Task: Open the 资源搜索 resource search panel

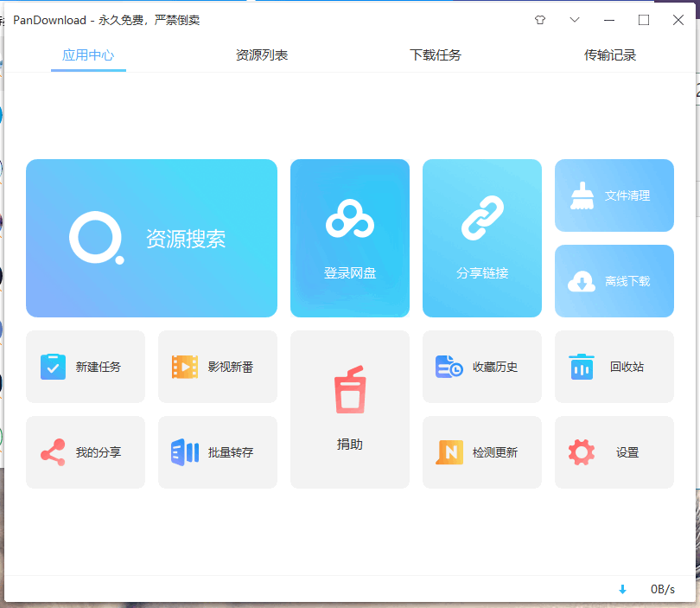Action: (x=151, y=238)
